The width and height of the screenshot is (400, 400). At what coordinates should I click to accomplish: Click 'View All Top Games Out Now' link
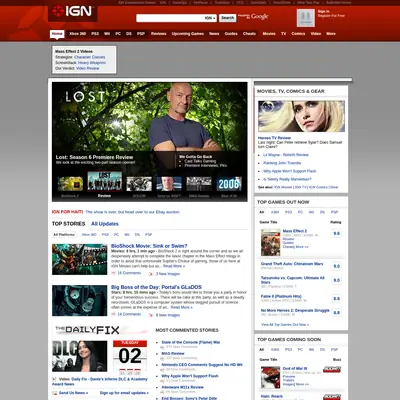pos(285,324)
